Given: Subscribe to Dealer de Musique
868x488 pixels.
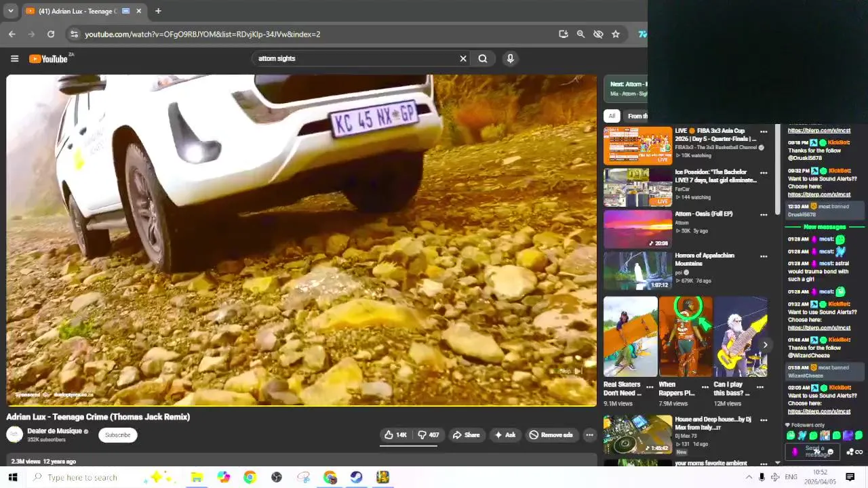Looking at the screenshot, I should (x=117, y=434).
